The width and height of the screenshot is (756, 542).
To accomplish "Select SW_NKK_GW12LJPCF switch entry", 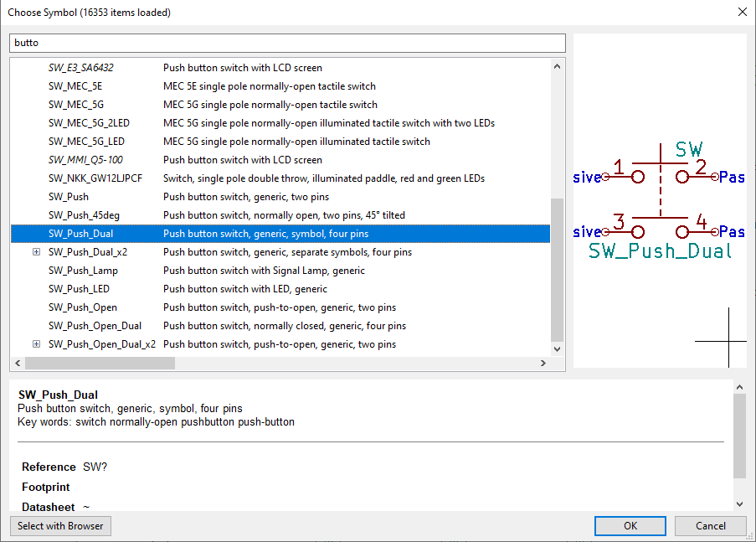I will click(95, 178).
